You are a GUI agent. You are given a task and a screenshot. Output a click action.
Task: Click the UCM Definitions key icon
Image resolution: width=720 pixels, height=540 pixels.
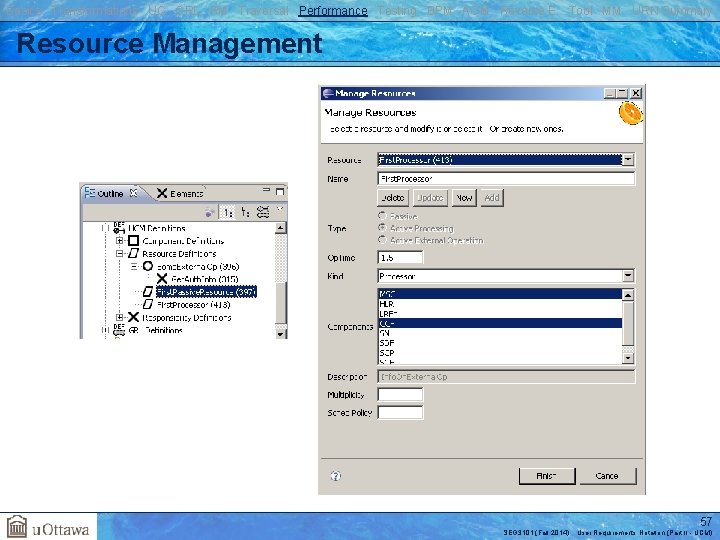pos(119,228)
